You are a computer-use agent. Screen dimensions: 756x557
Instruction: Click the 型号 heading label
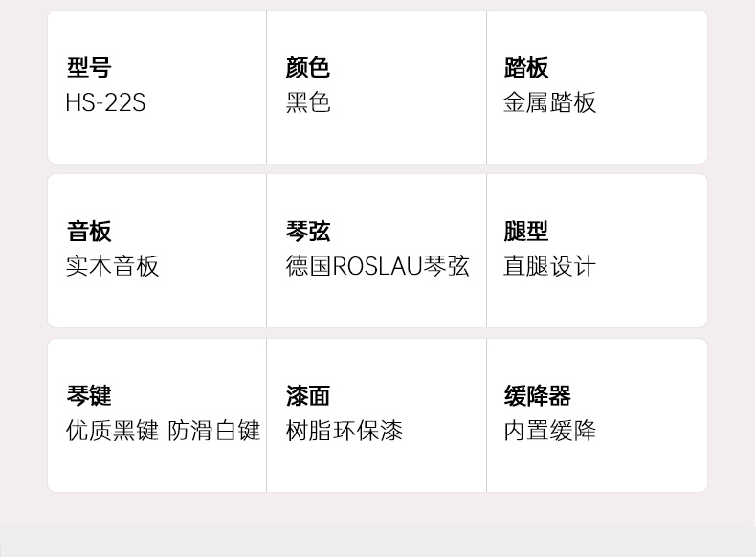[89, 68]
